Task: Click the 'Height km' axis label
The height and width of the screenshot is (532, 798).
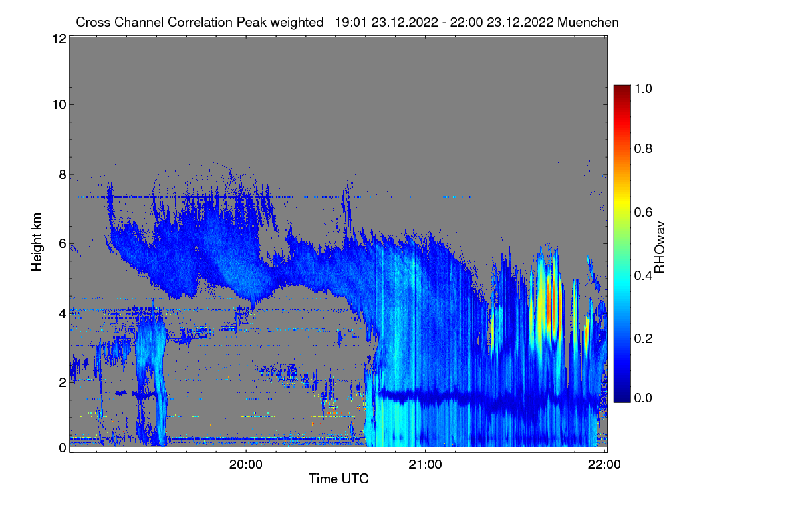Action: (x=37, y=243)
